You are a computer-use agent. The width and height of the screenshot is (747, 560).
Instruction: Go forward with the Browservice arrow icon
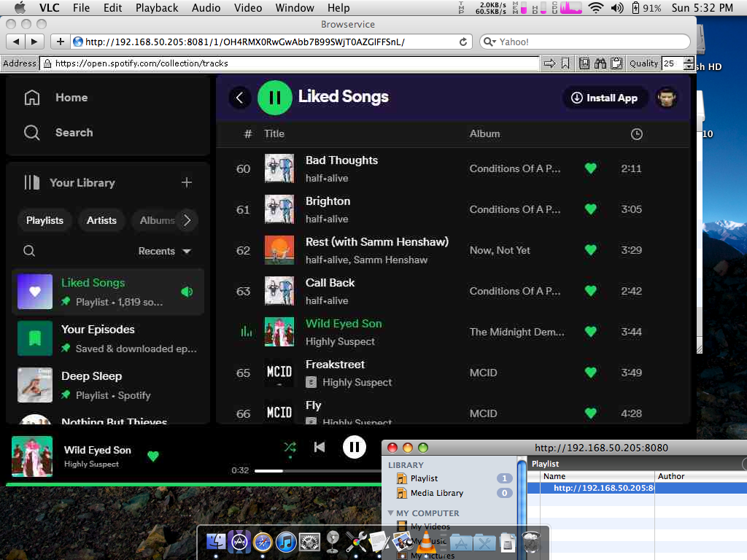[550, 63]
